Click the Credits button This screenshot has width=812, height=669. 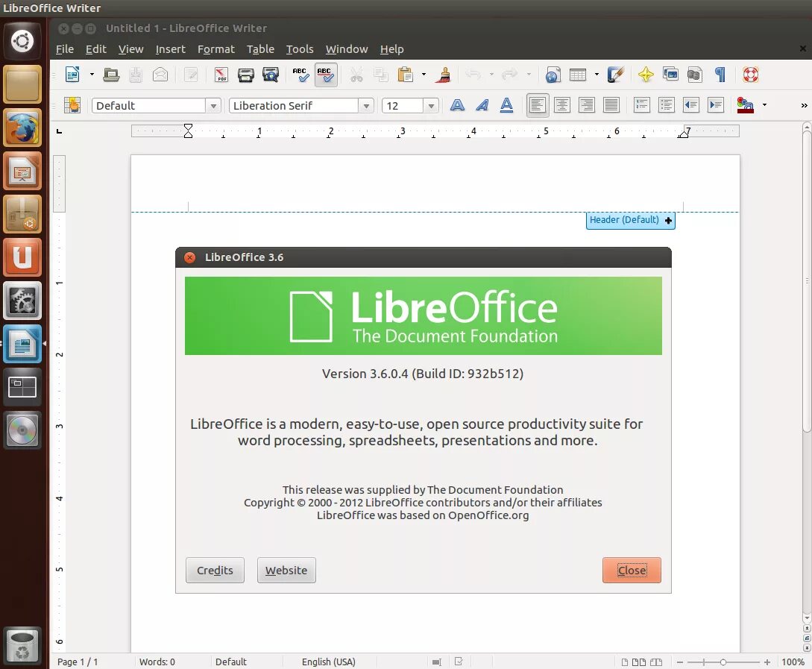(215, 570)
